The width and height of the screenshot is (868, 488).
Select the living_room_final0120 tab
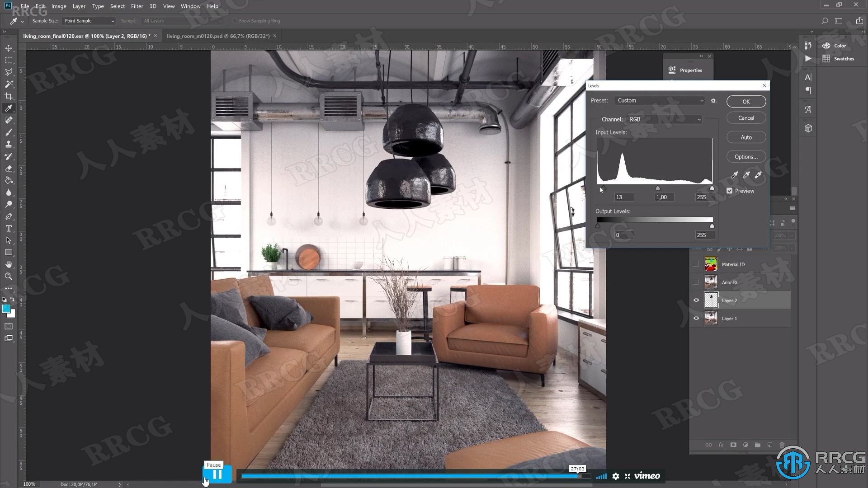tap(86, 36)
